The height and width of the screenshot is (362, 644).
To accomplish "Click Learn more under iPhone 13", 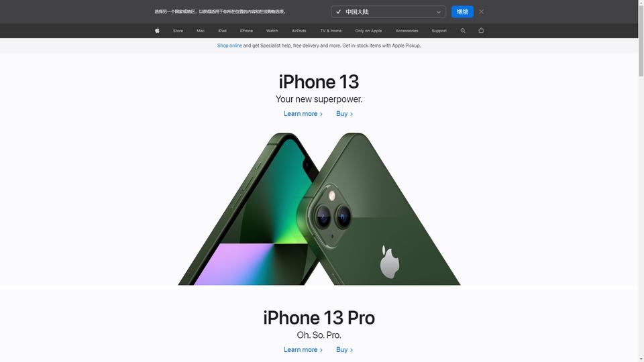I will [303, 114].
